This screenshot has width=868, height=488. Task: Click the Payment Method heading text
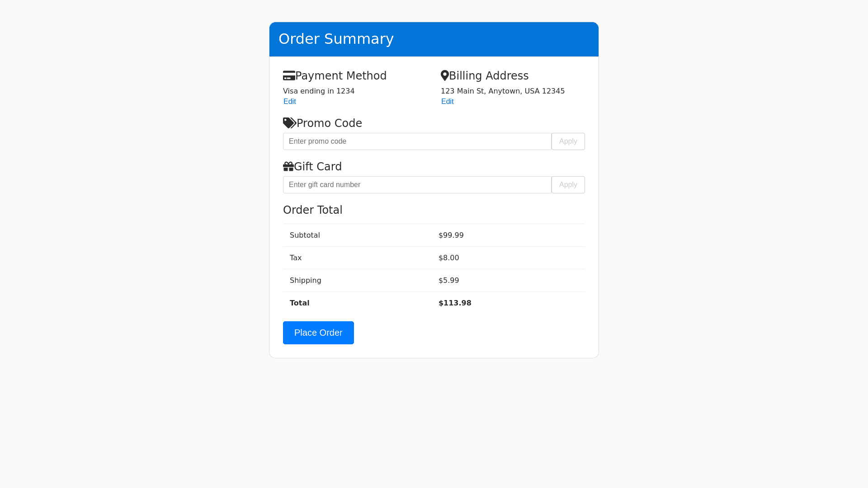coord(341,75)
